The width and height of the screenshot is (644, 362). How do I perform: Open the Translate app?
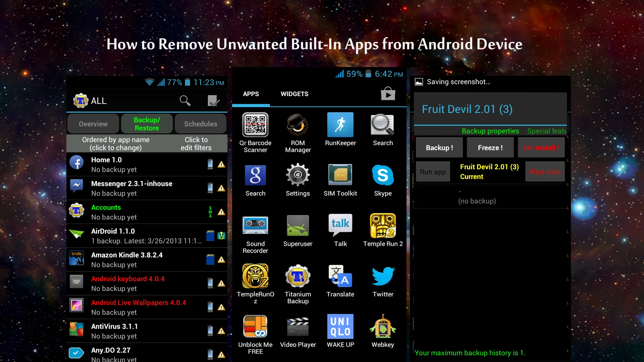pyautogui.click(x=340, y=281)
